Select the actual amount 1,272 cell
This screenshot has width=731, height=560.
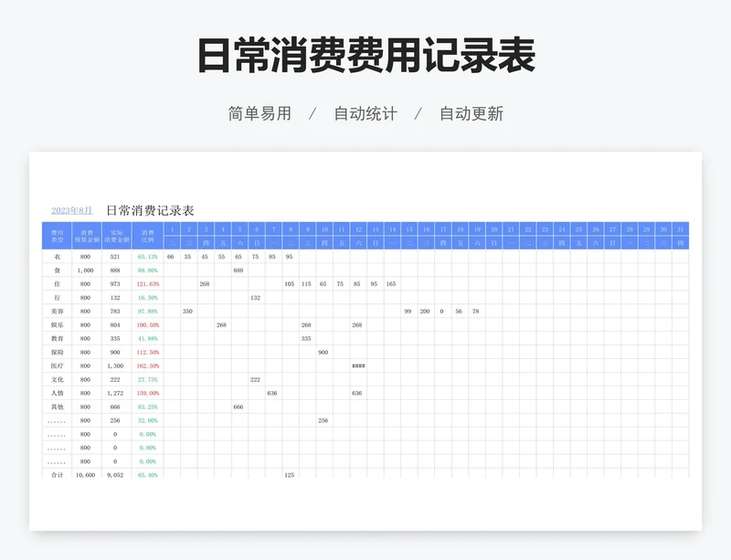pyautogui.click(x=115, y=393)
